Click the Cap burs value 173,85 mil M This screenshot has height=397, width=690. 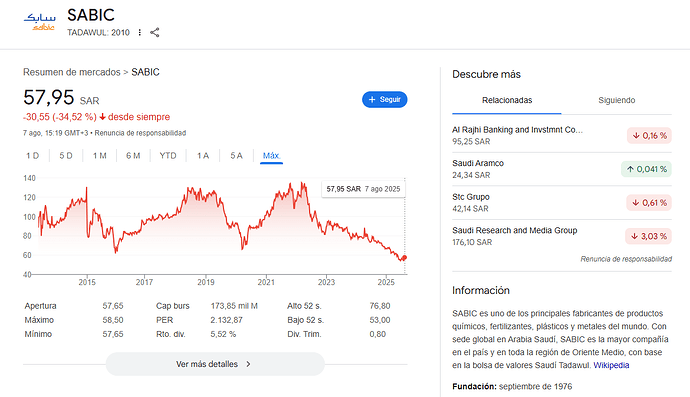point(234,306)
